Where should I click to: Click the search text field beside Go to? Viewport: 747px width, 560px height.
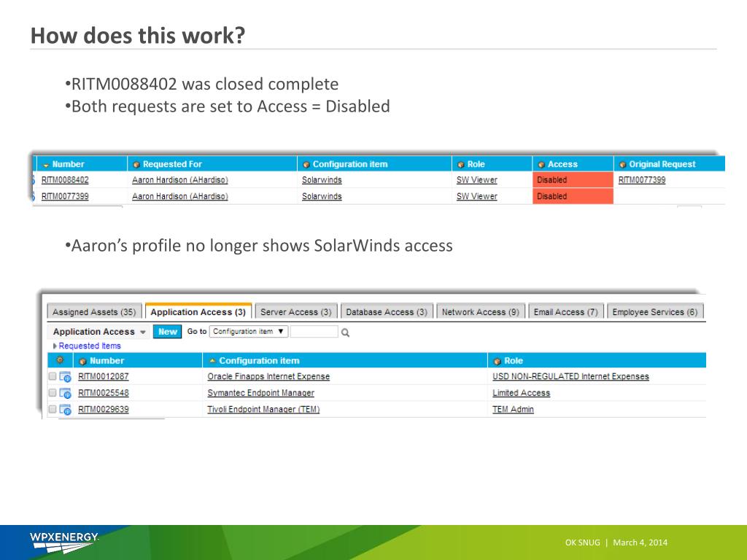[314, 332]
